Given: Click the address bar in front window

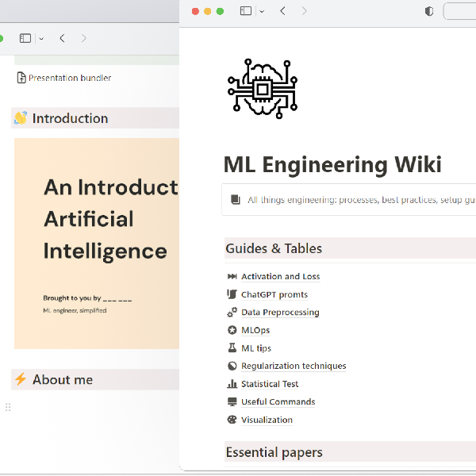Looking at the screenshot, I should click(459, 11).
